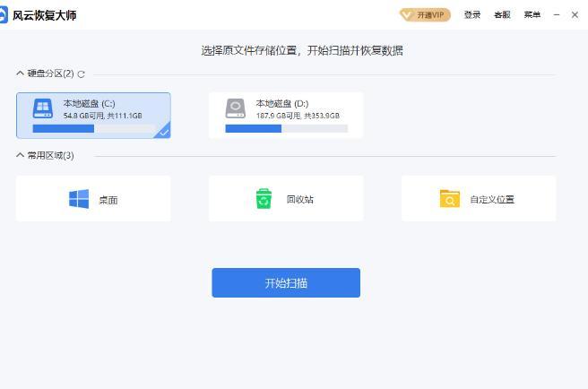Click the heading 选择原文件存储位置，开始扫描并恢复数据
Image resolution: width=588 pixels, height=389 pixels.
(x=302, y=50)
